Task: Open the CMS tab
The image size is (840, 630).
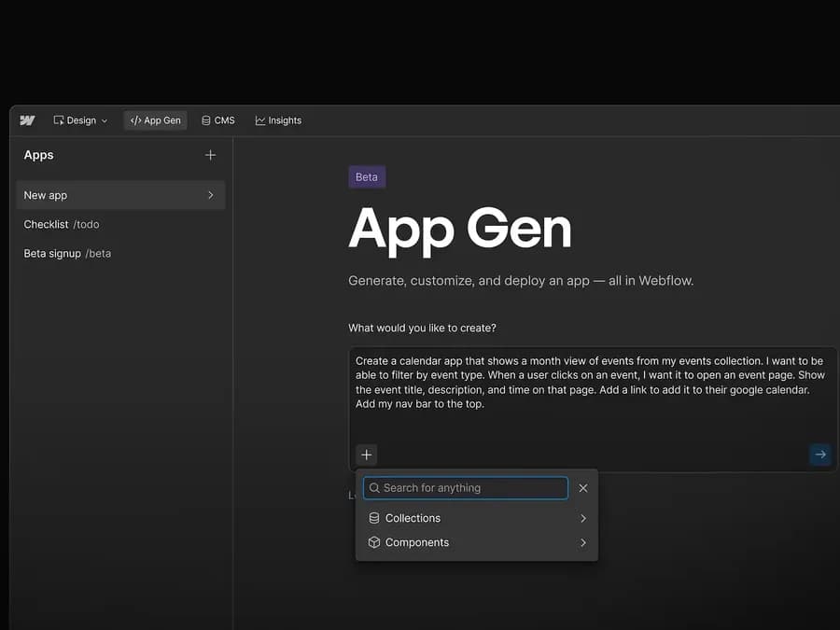Action: 218,120
